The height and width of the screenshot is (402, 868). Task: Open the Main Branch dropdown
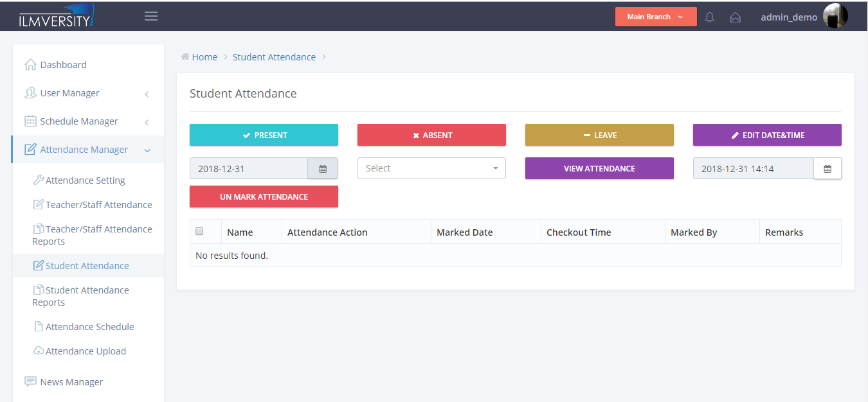(656, 16)
